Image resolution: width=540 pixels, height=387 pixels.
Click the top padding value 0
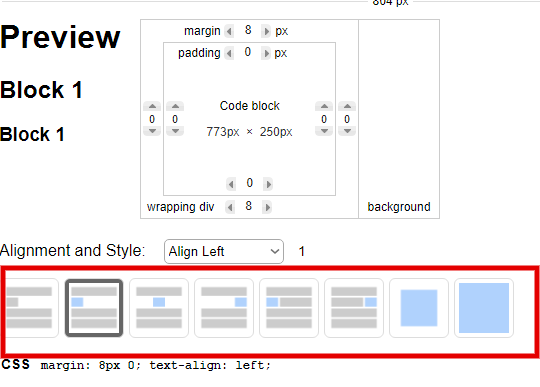[x=248, y=52]
